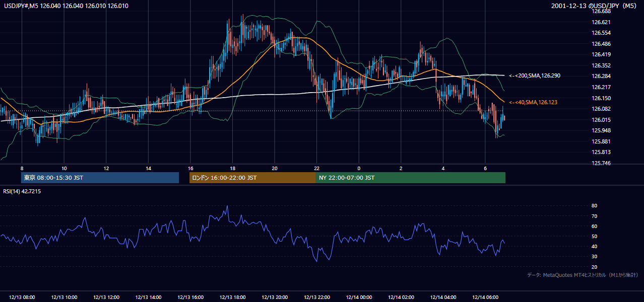Click RSI scale value 80

(594, 206)
